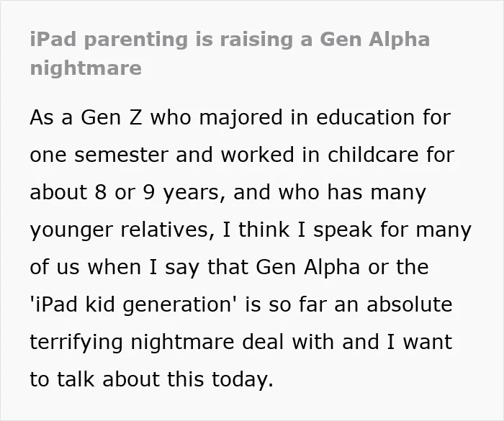Select the word 'worked' in the paragraph
Viewport: 504px width, 421px height.
click(257, 155)
